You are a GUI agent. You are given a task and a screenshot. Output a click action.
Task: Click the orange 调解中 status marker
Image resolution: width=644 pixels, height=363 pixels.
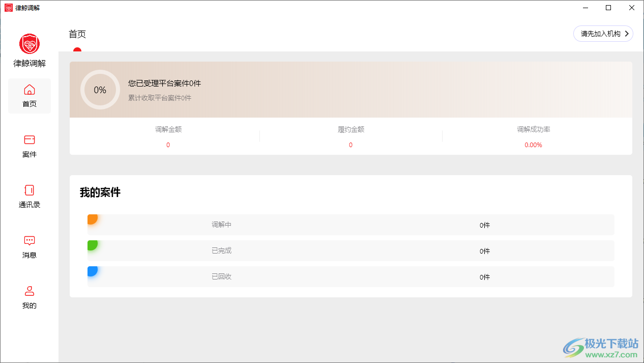click(x=92, y=219)
